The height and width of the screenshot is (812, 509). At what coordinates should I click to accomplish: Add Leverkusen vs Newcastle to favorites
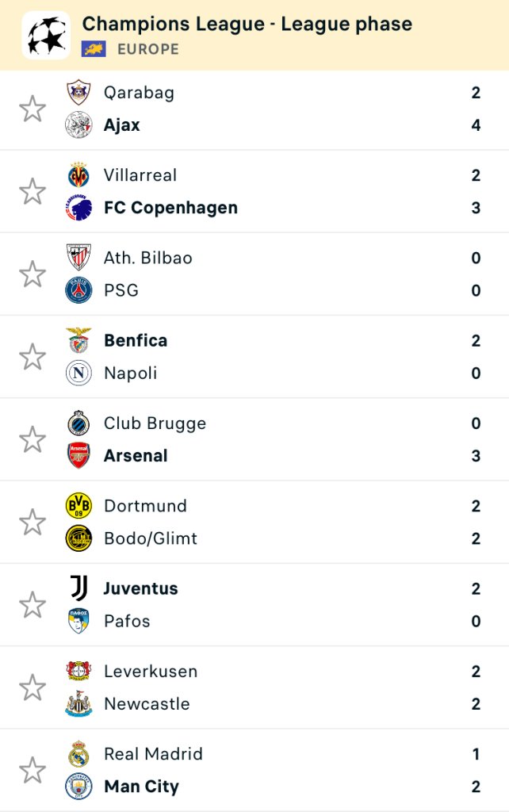pos(32,688)
